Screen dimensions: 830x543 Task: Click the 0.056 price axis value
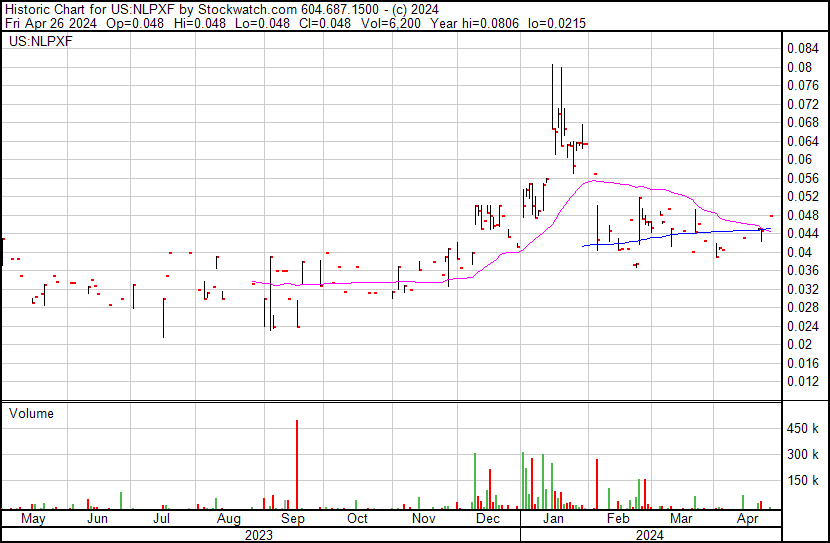[803, 178]
